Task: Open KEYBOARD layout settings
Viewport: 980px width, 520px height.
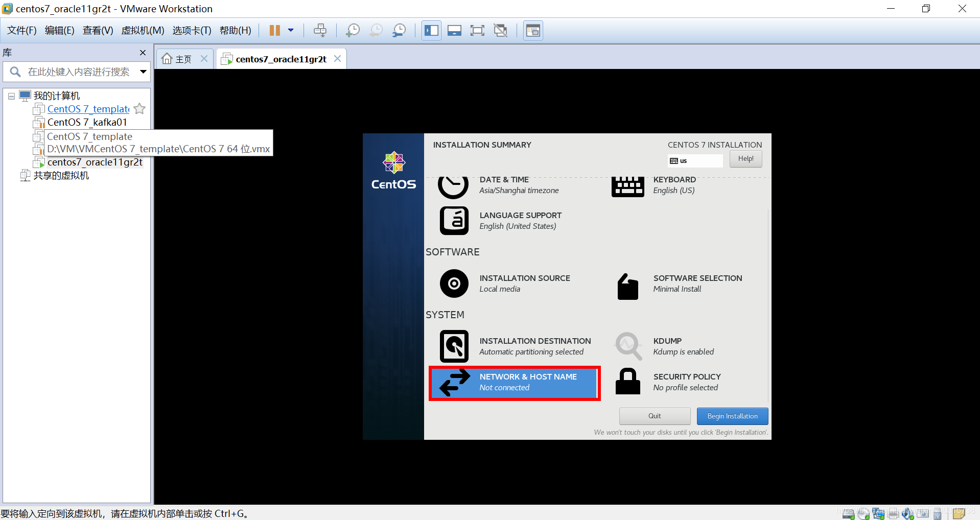Action: (x=654, y=185)
